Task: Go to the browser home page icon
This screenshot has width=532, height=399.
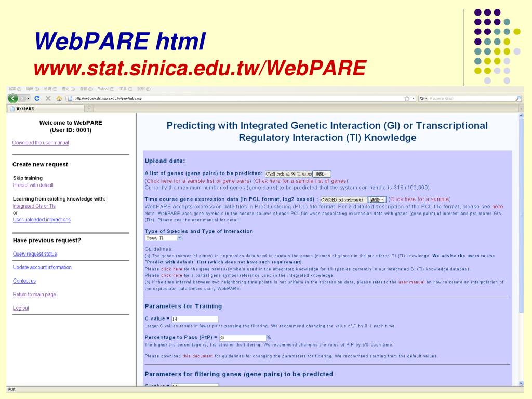Action: tap(59, 98)
